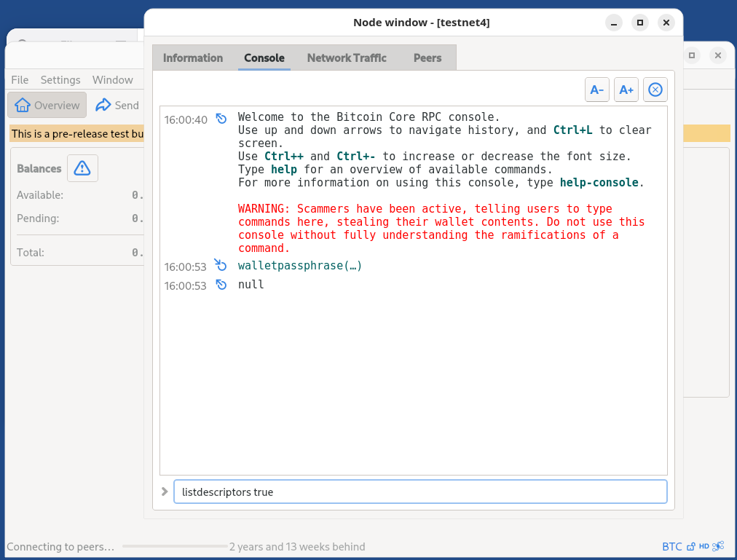
Task: Close the Node window
Action: click(666, 23)
